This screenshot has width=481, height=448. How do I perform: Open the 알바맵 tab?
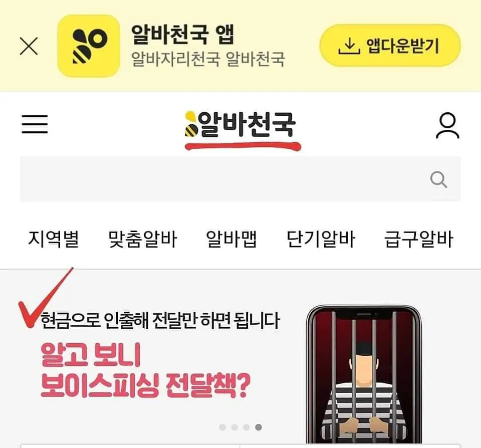click(231, 239)
